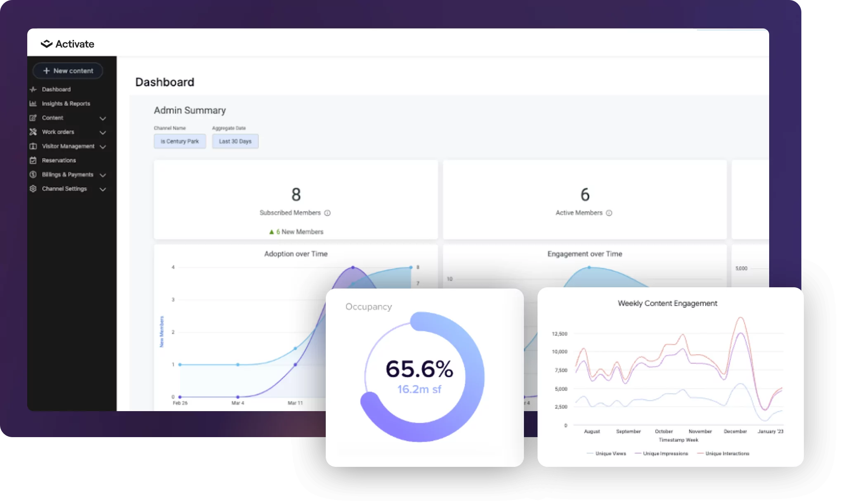
Task: Open the Reservations menu item
Action: pyautogui.click(x=59, y=160)
